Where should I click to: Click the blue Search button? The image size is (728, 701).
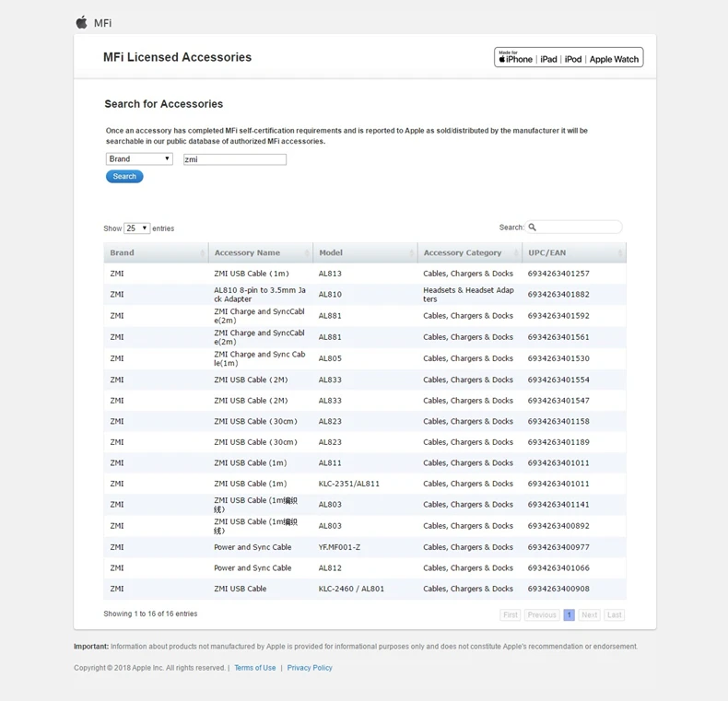124,177
